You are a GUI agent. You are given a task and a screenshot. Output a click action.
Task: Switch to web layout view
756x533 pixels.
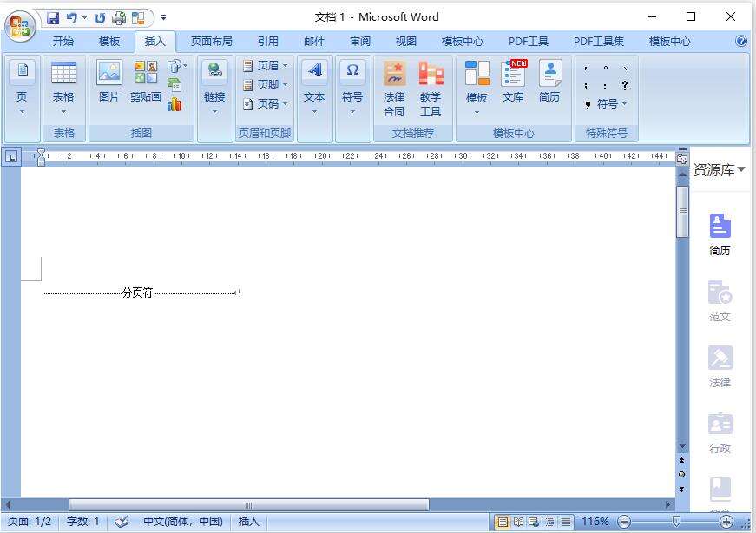coord(534,522)
